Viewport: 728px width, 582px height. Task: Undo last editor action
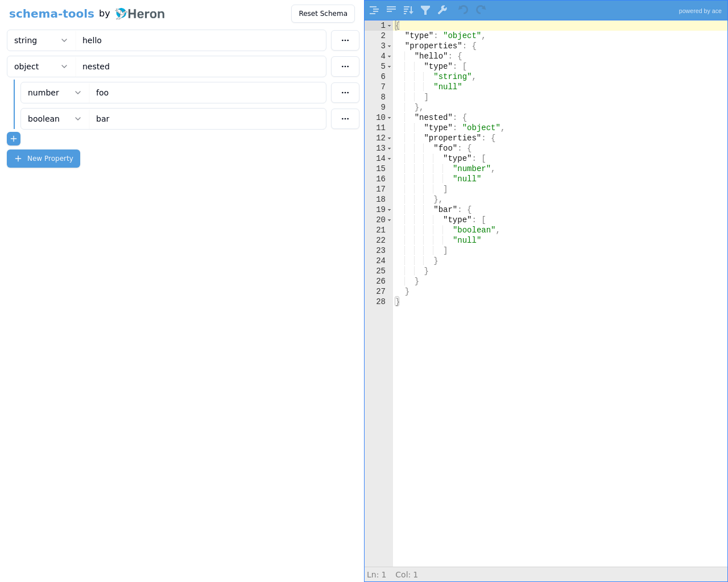click(463, 10)
